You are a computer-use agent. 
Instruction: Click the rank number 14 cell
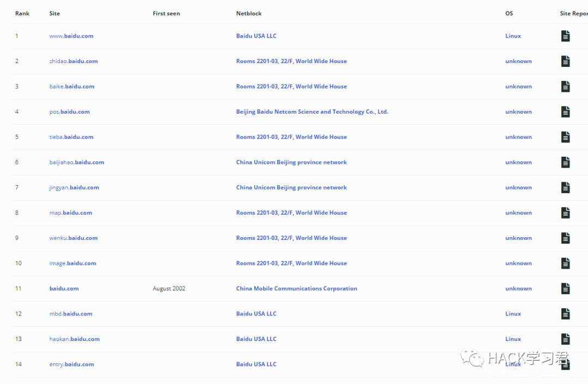[19, 364]
